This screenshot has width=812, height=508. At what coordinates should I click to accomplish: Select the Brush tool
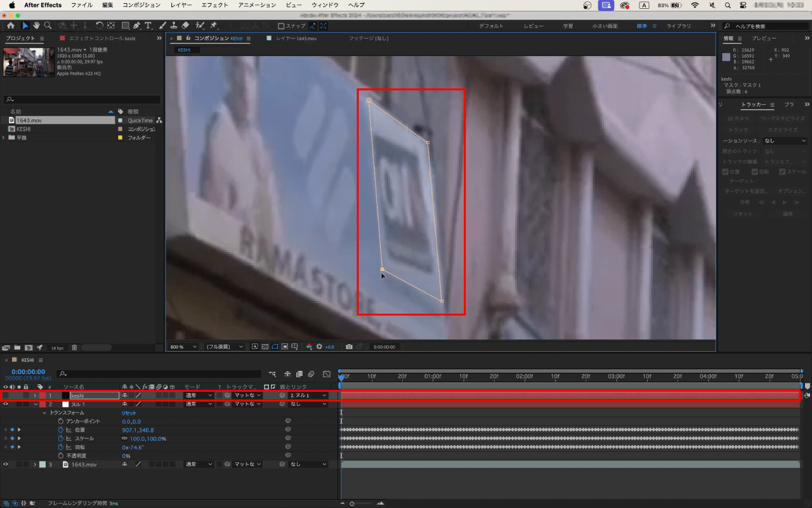[162, 26]
